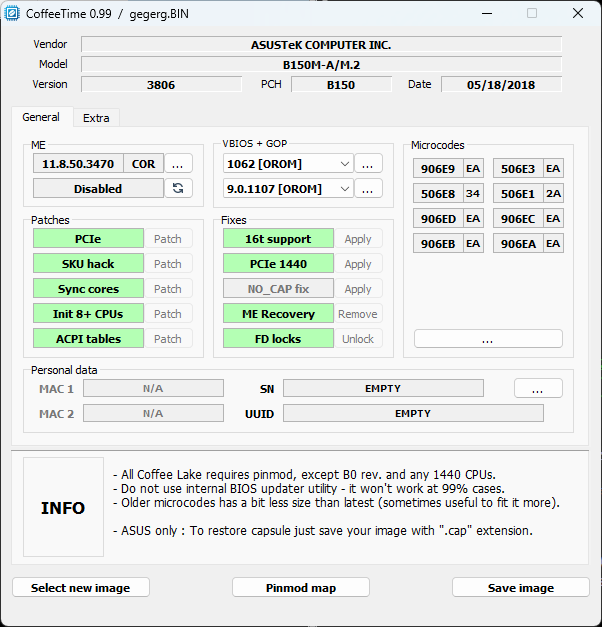Click the Init 8+ CPUs status label
The image size is (602, 627).
[88, 314]
